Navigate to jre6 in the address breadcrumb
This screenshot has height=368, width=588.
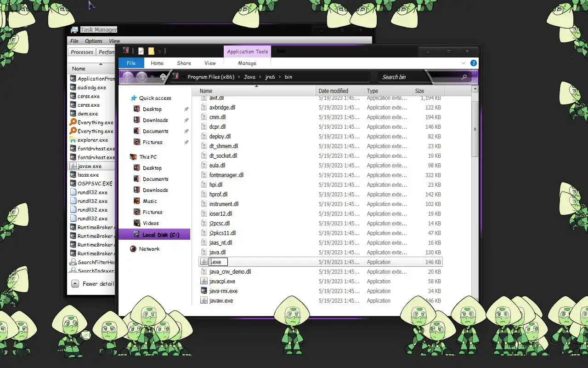coord(270,77)
